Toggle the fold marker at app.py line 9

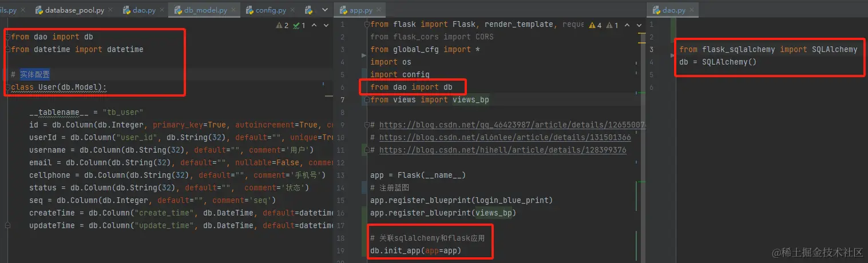pyautogui.click(x=367, y=125)
